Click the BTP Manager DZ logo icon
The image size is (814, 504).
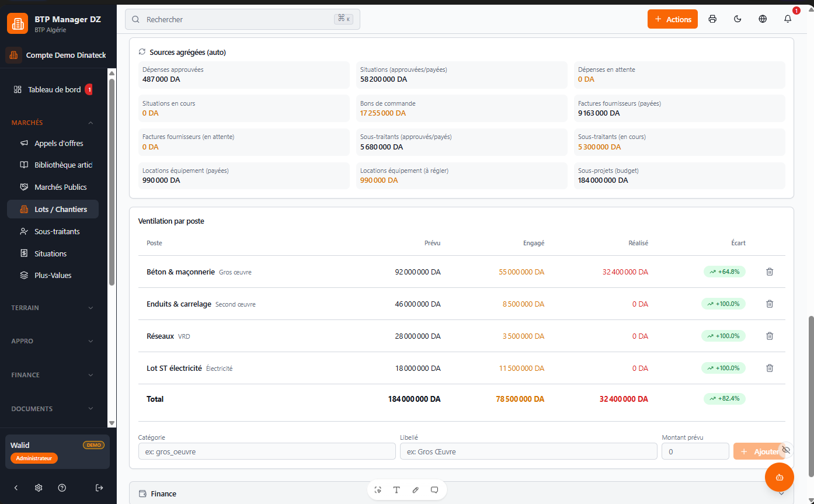point(18,23)
